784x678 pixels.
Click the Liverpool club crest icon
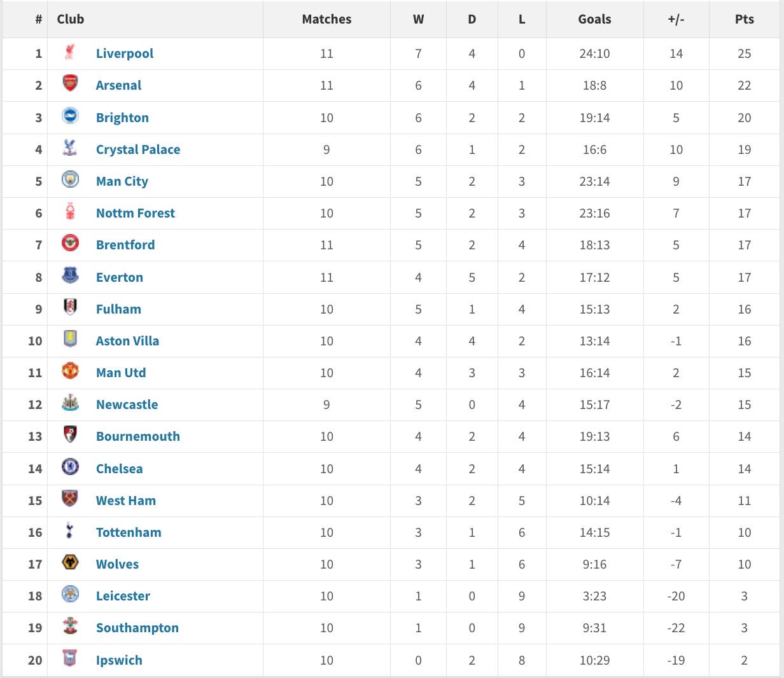(70, 52)
